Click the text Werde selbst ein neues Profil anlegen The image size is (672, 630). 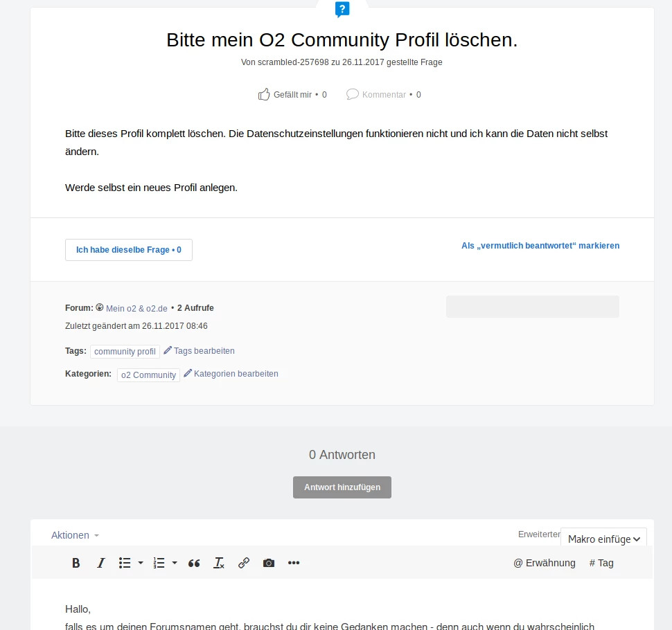(151, 188)
